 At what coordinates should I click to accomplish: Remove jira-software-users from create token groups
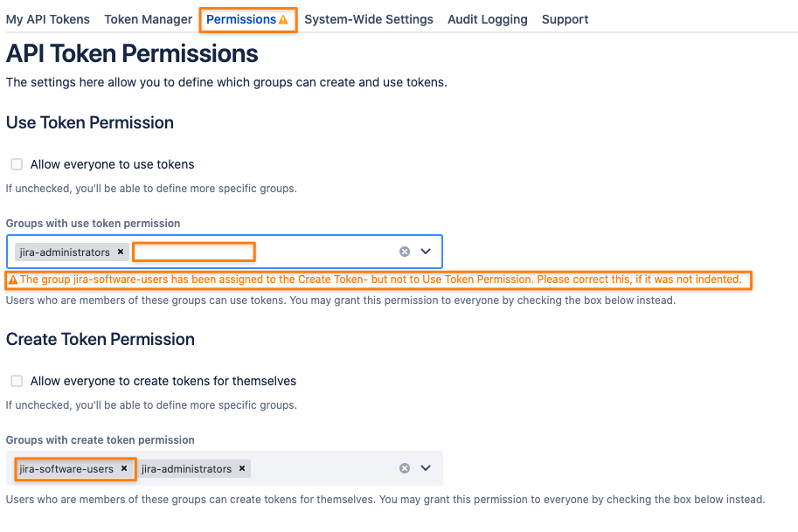coord(123,468)
